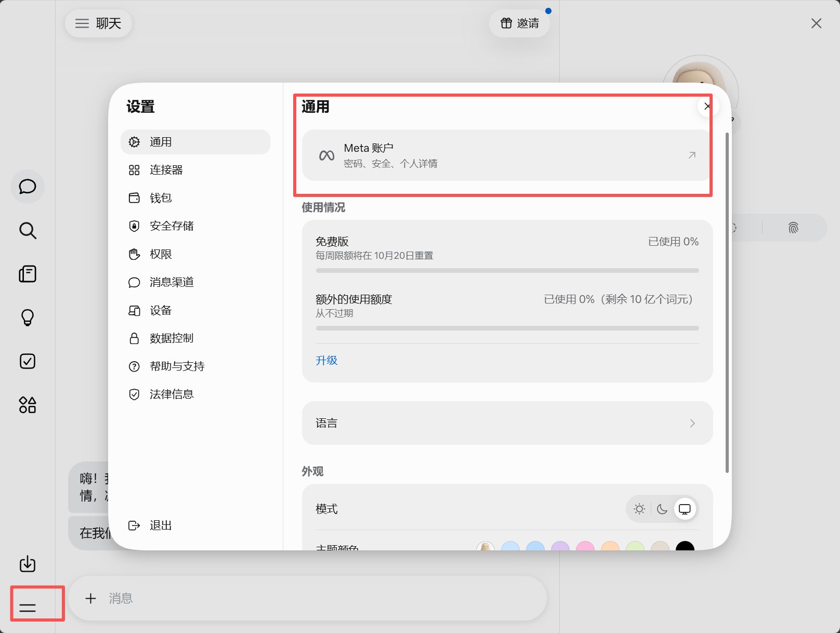
Task: Open the 连接器 settings tab
Action: point(195,170)
